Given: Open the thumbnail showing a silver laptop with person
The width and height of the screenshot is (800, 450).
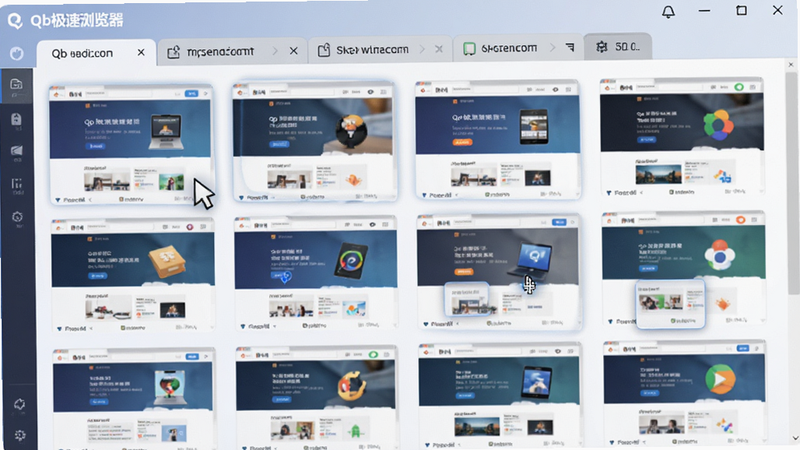Looking at the screenshot, I should tap(131, 144).
